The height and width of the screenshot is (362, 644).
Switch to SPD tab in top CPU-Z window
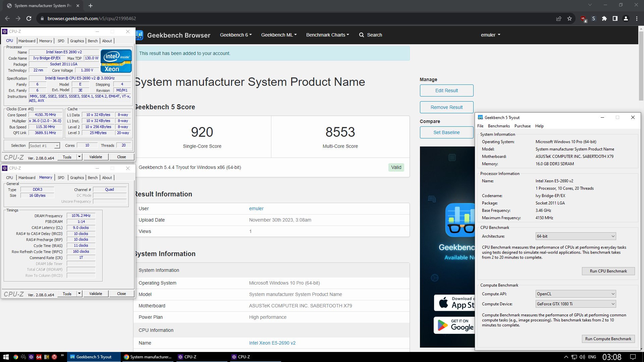tap(61, 41)
